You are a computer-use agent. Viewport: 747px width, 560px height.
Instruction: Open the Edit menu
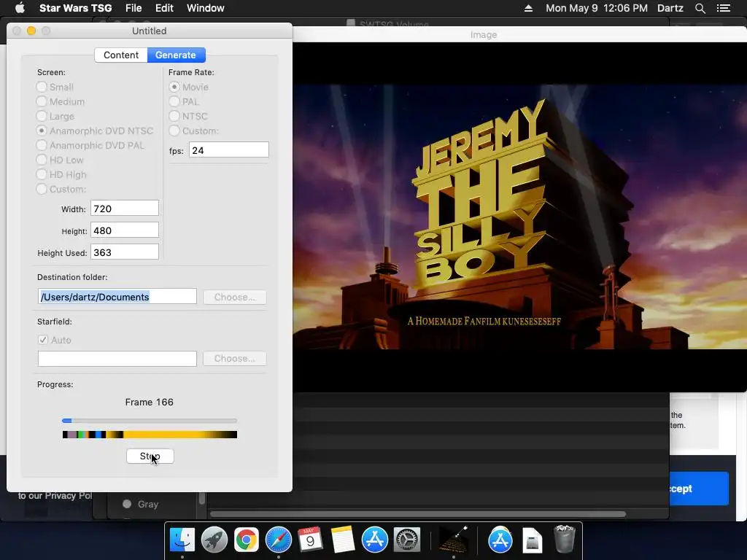point(164,8)
